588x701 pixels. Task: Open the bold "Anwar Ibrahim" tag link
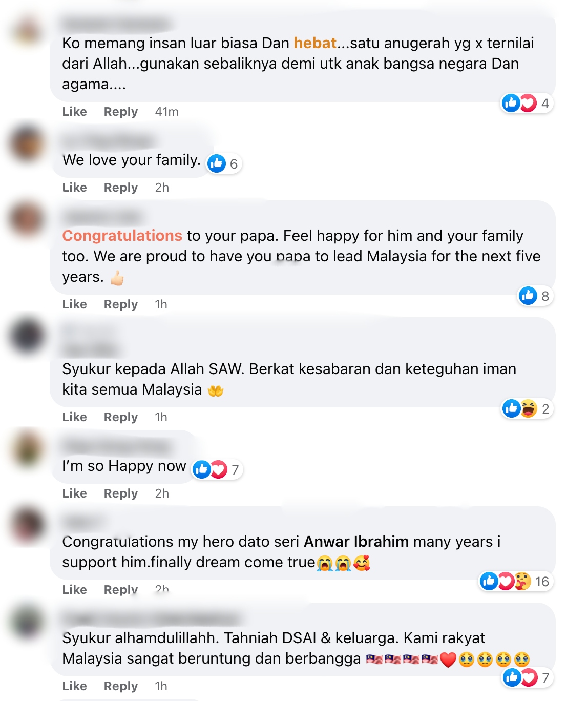pyautogui.click(x=356, y=542)
